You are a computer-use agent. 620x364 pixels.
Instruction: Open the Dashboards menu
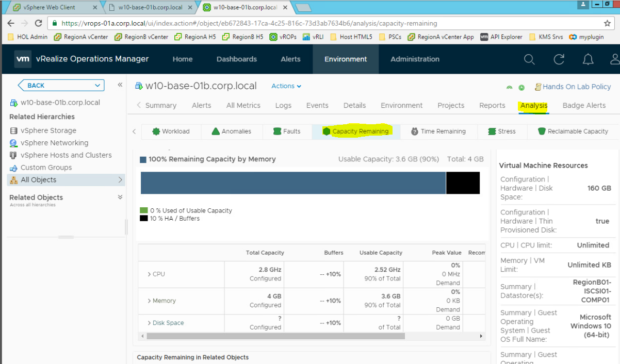pyautogui.click(x=237, y=59)
